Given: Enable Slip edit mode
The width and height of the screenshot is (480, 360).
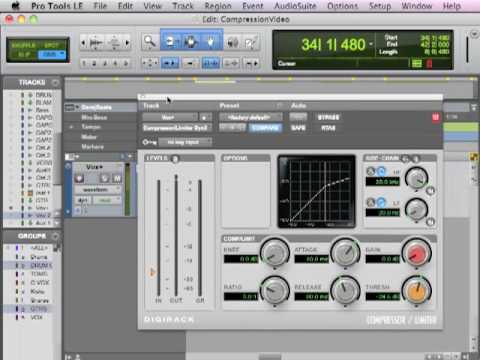Looking at the screenshot, I should [x=23, y=54].
